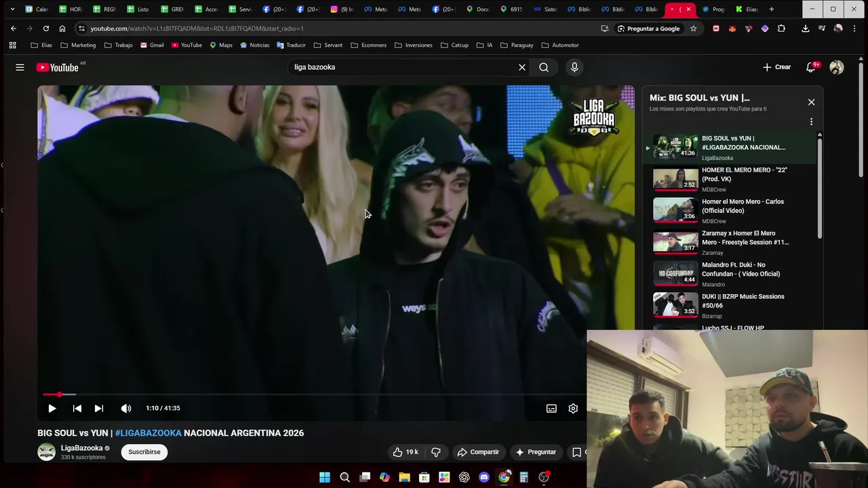
Task: Subscribe with the Suscribirse button
Action: (144, 452)
